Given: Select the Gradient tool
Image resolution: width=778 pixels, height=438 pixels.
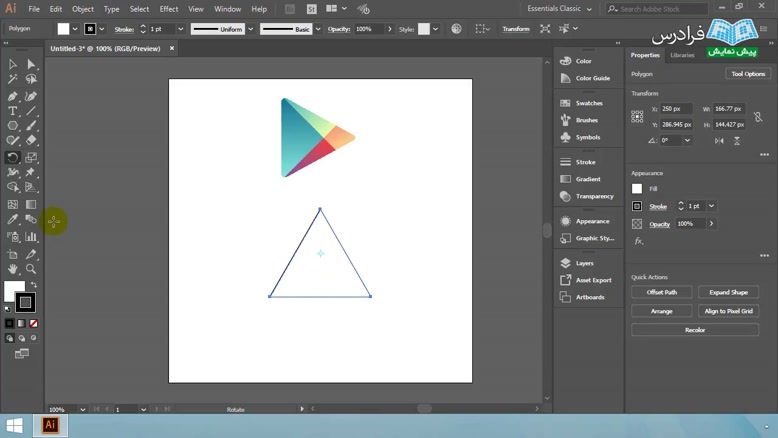Looking at the screenshot, I should point(31,204).
